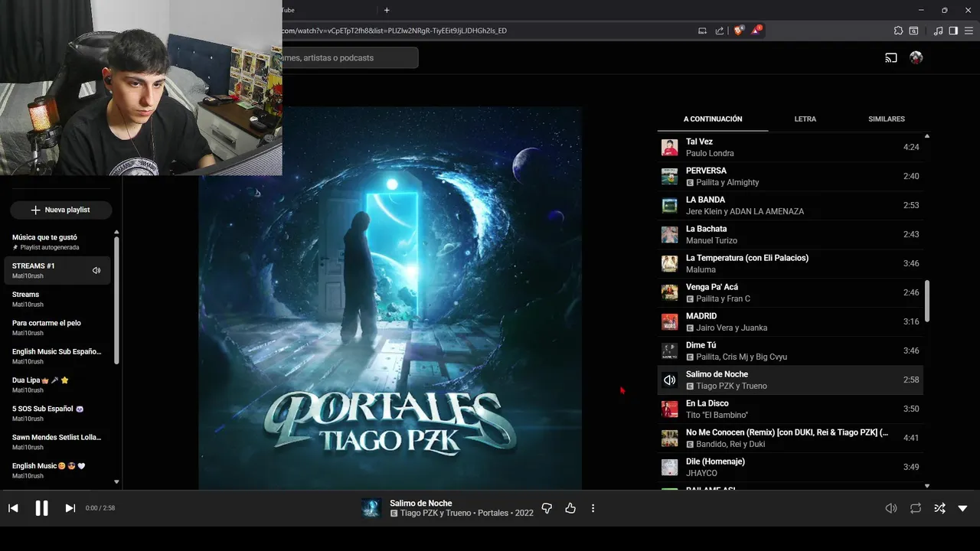Open English Music Sub Español playlist
The height and width of the screenshot is (551, 980).
point(57,356)
